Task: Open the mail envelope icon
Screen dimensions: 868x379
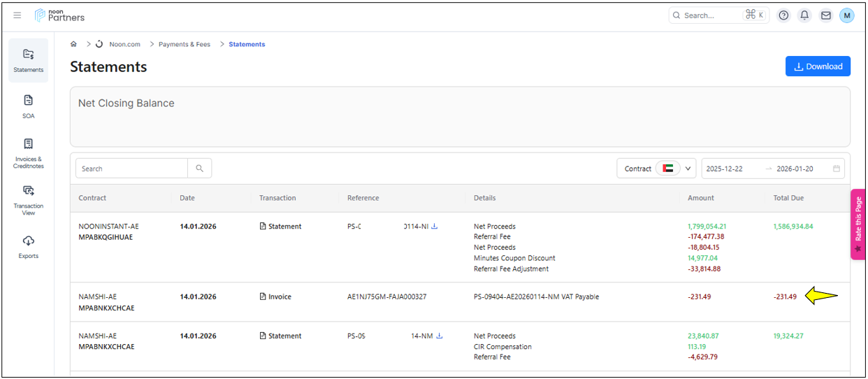Action: pyautogui.click(x=825, y=15)
